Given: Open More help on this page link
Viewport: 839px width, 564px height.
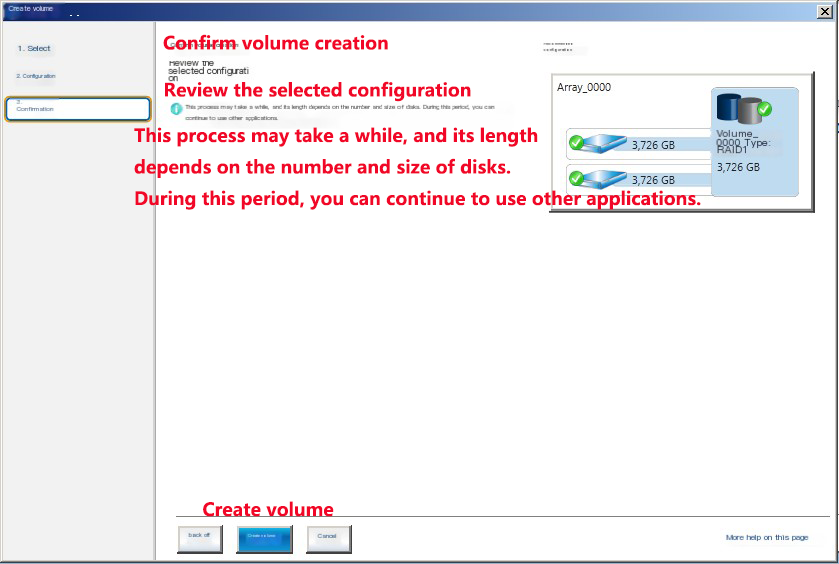Looking at the screenshot, I should [767, 538].
